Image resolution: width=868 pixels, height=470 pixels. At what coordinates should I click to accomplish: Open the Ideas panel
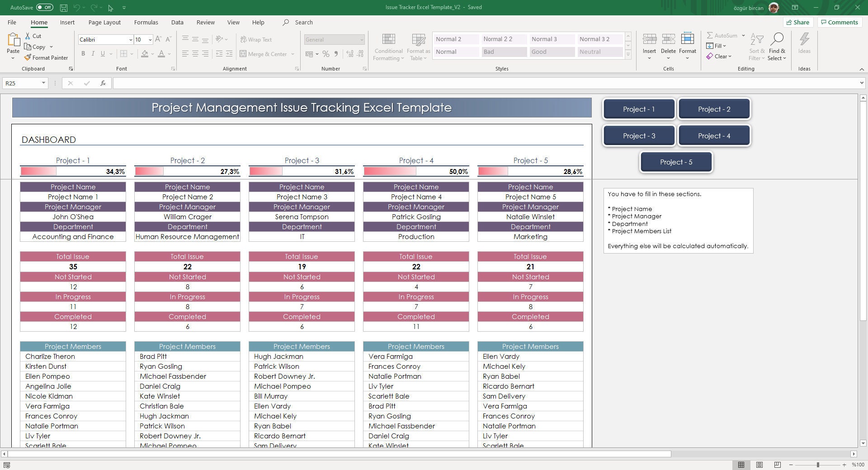(x=804, y=45)
